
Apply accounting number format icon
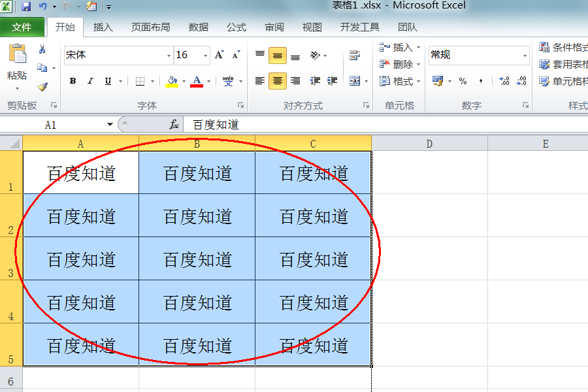coord(438,81)
